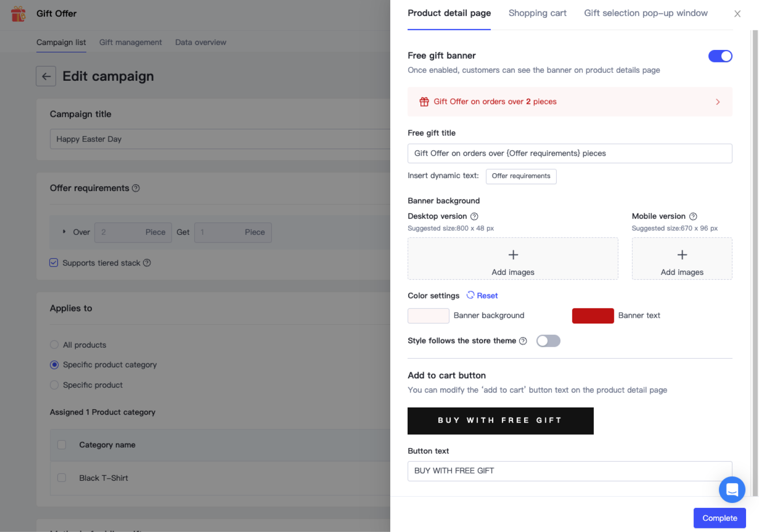Click the Mobile version help icon
Viewport: 759px width, 532px height.
(x=693, y=216)
